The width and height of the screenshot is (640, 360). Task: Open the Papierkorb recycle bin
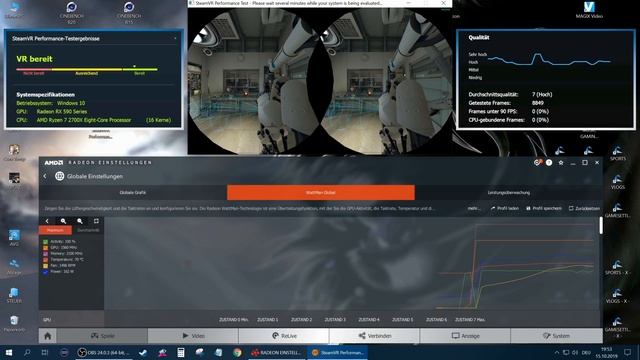pyautogui.click(x=14, y=323)
